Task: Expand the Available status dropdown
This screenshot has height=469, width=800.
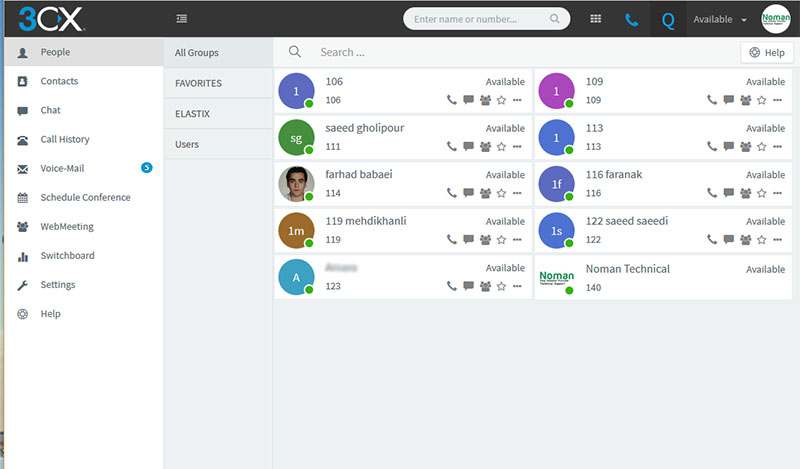Action: 720,19
